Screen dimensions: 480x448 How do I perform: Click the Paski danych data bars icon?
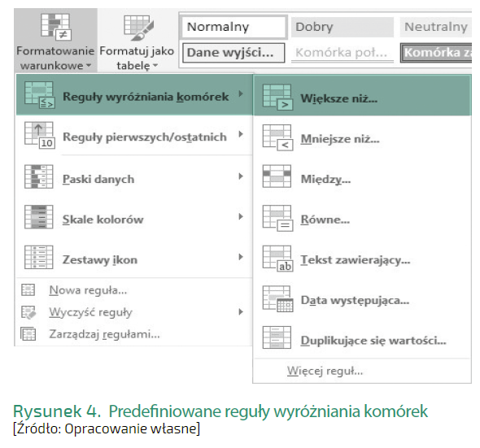[39, 176]
